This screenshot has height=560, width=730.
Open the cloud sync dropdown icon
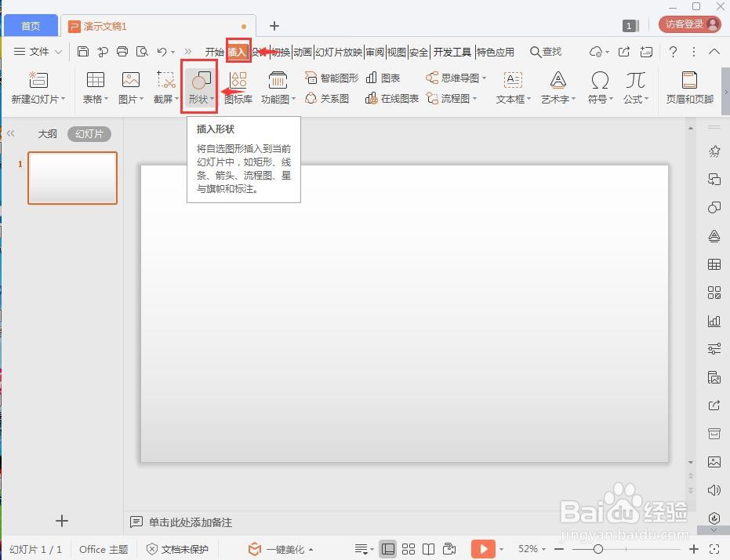pyautogui.click(x=599, y=51)
